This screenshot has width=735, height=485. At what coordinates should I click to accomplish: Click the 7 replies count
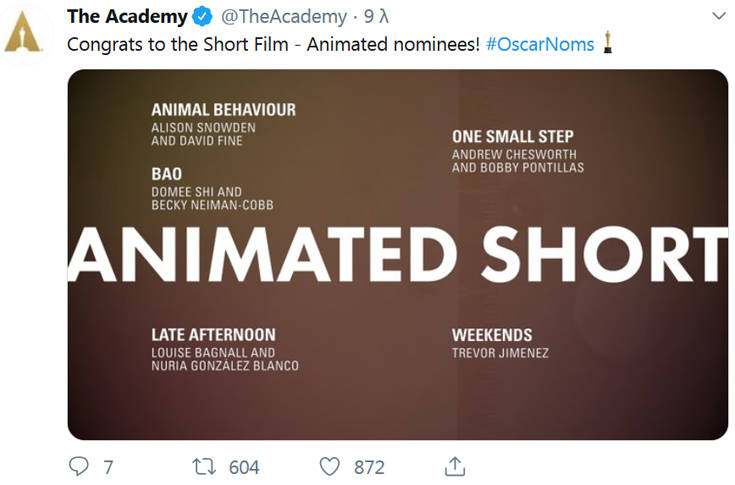108,467
